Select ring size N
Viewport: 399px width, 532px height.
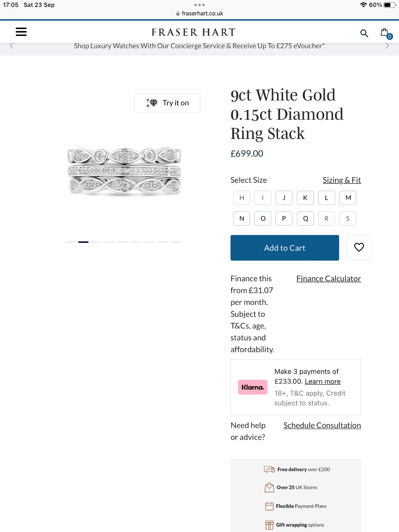[242, 218]
